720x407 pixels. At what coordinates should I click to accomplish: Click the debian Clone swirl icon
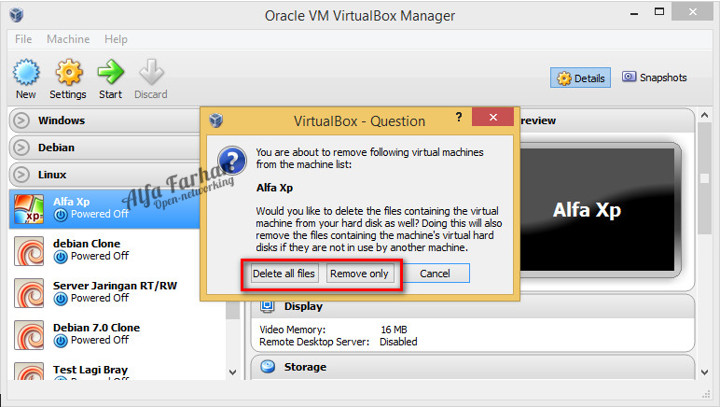point(29,251)
